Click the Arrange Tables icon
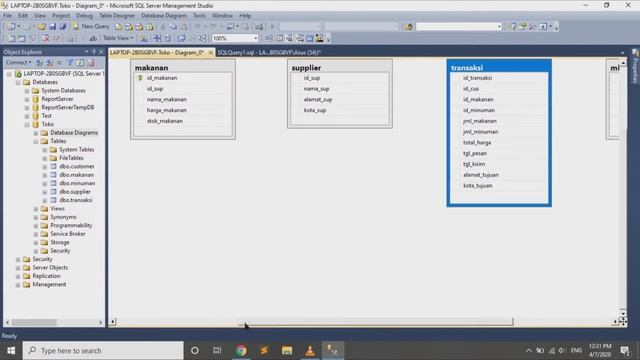 click(x=202, y=38)
